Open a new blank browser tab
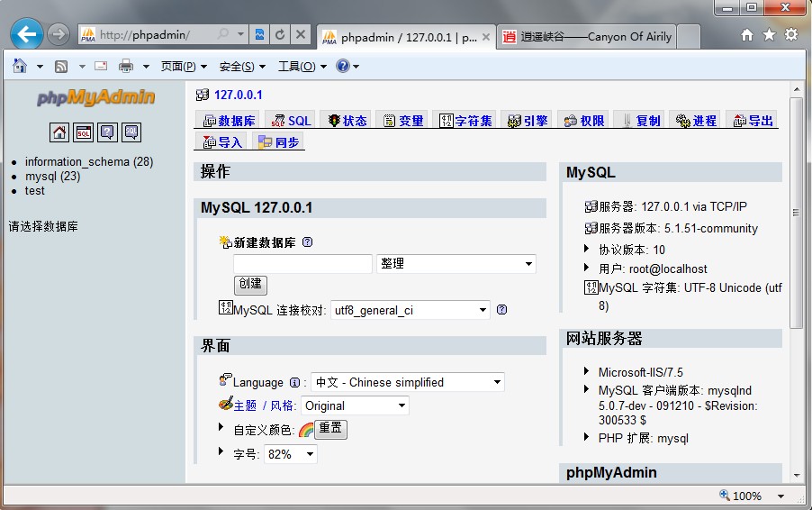 [689, 37]
